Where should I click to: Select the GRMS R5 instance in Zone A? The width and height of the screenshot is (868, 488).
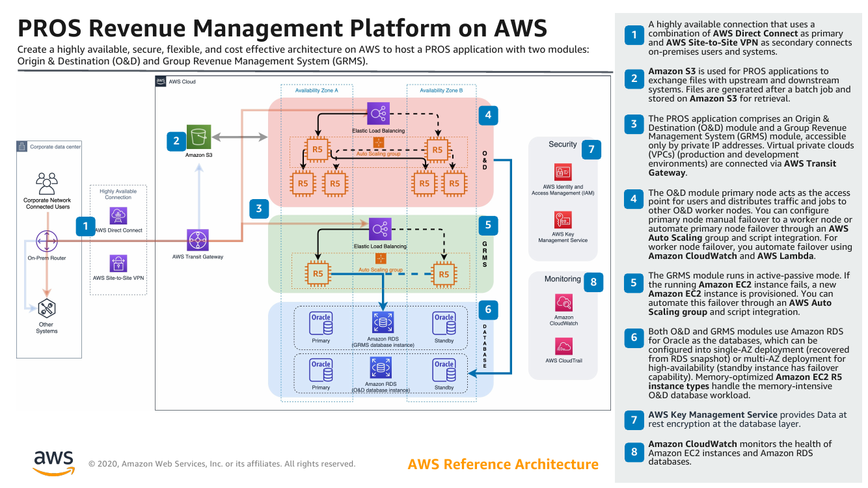(x=318, y=274)
